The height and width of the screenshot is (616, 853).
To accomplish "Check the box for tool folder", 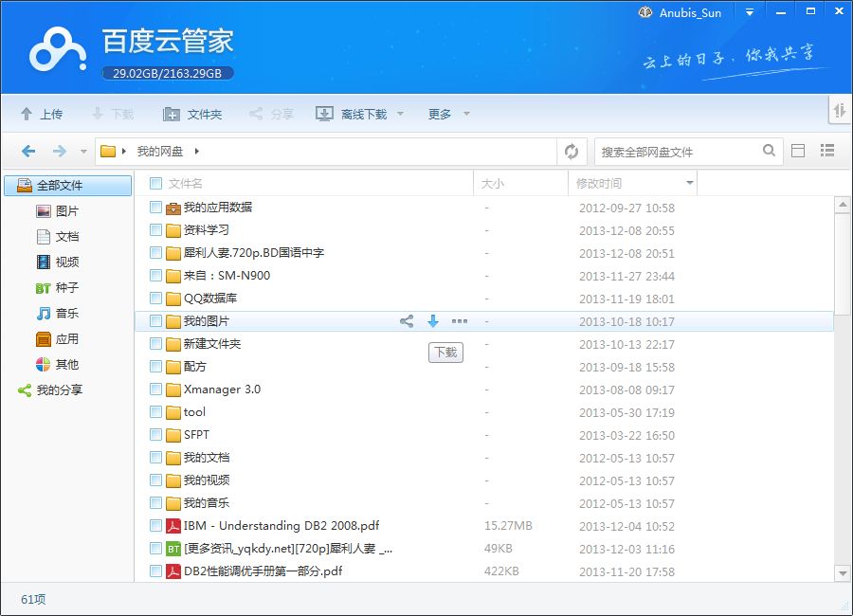I will tap(155, 412).
